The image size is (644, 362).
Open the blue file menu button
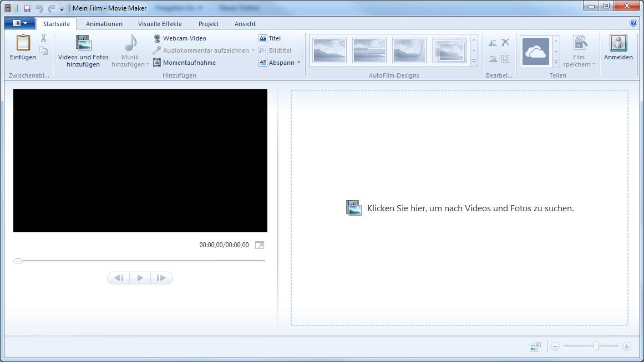[x=19, y=23]
